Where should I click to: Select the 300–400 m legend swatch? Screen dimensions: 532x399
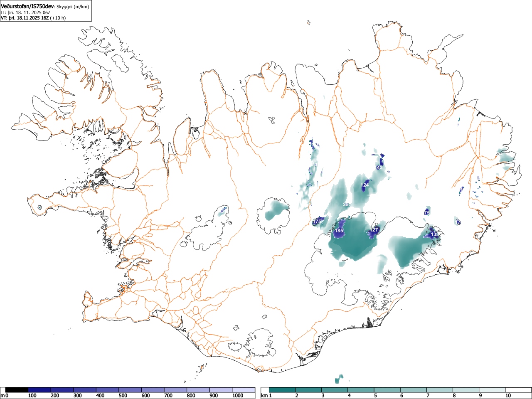85,390
